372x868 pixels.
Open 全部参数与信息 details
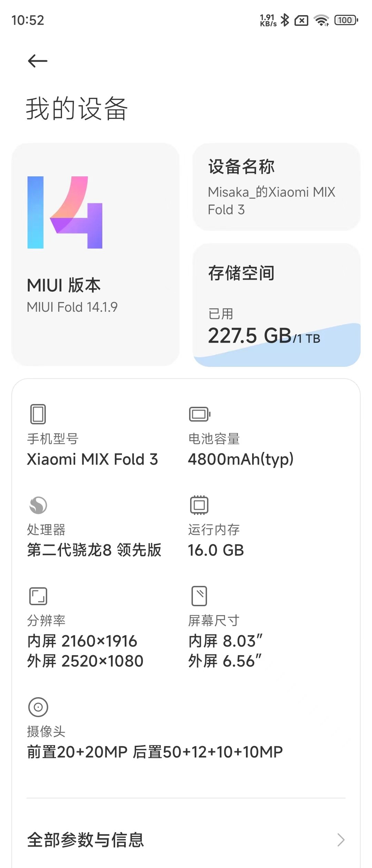(85, 840)
